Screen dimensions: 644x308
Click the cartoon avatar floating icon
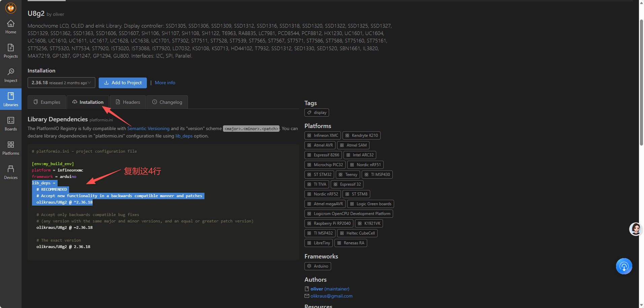pyautogui.click(x=636, y=229)
